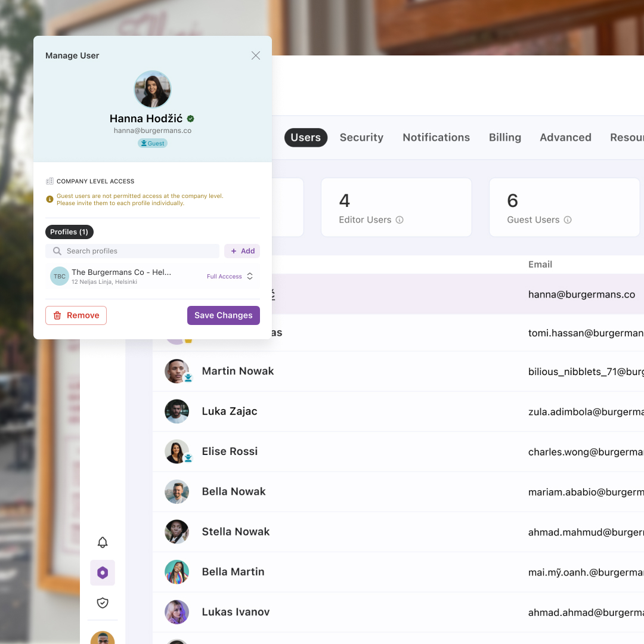The image size is (644, 644).
Task: Close the Manage User dialog
Action: pyautogui.click(x=256, y=55)
